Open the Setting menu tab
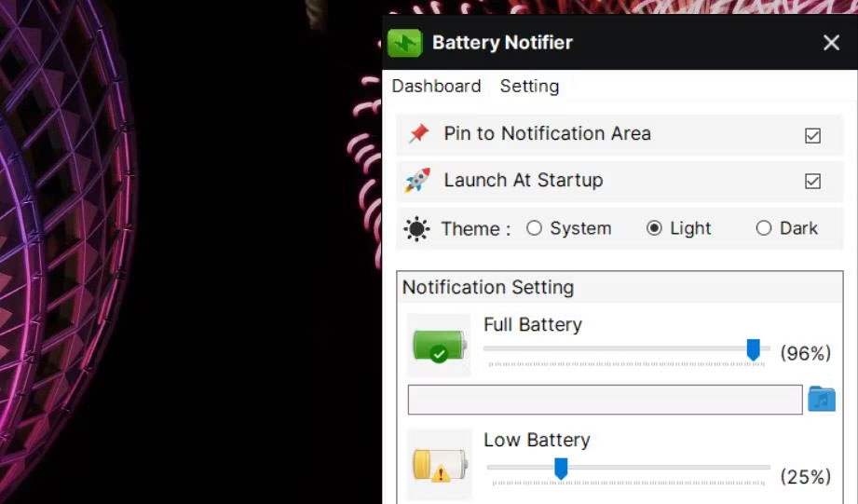This screenshot has width=858, height=504. click(x=529, y=86)
